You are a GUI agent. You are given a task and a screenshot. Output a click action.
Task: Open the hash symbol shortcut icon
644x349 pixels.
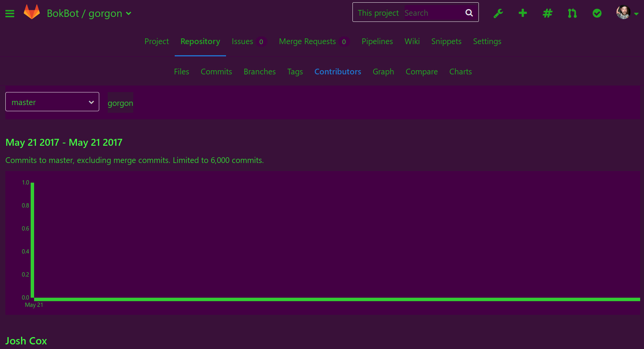tap(547, 13)
